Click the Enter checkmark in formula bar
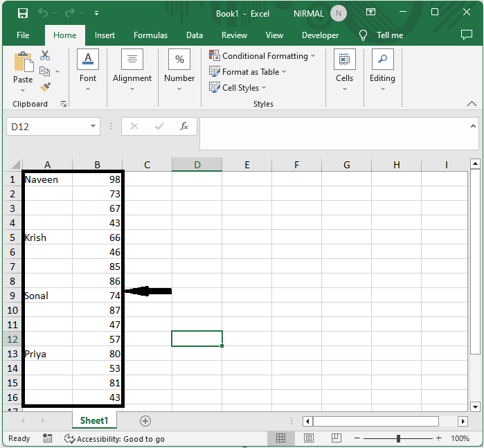The width and height of the screenshot is (484, 448). pyautogui.click(x=159, y=126)
